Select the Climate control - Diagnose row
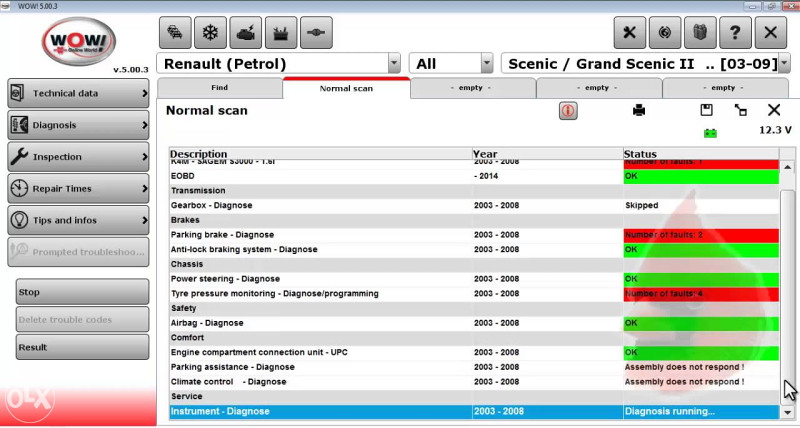800x428 pixels. tap(474, 382)
